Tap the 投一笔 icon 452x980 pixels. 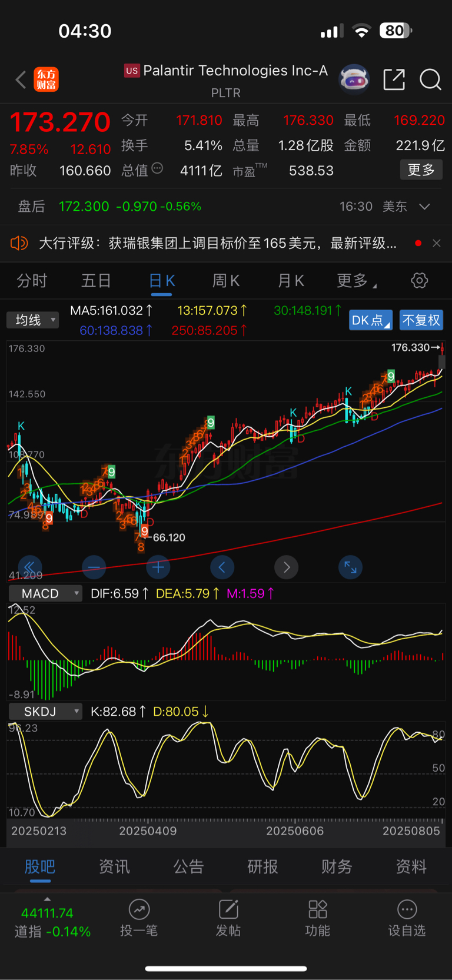click(x=139, y=909)
